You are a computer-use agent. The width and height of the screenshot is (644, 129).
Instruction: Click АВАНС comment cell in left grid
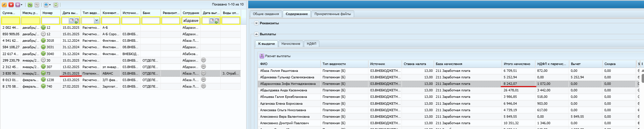click(x=111, y=73)
